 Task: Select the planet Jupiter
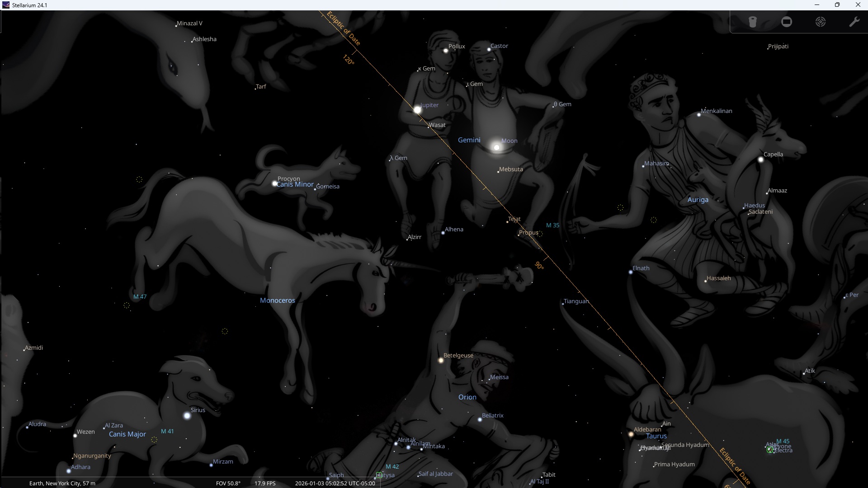(417, 110)
